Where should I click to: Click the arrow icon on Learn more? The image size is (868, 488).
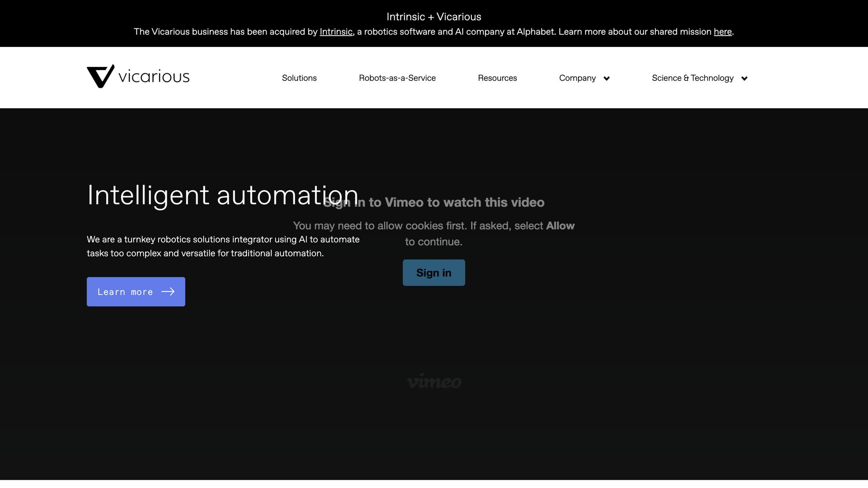tap(168, 292)
